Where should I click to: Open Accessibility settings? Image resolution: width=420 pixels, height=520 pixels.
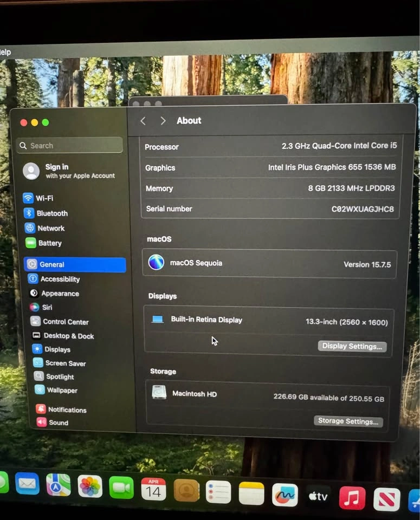point(54,279)
